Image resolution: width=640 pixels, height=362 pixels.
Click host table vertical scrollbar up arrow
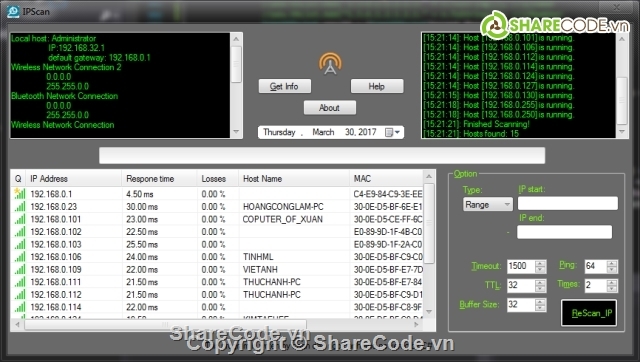point(429,176)
